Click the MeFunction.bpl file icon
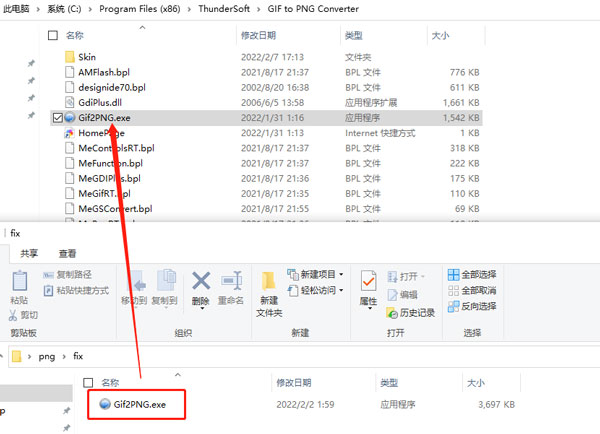Viewport: 600px width, 434px height. tap(70, 163)
